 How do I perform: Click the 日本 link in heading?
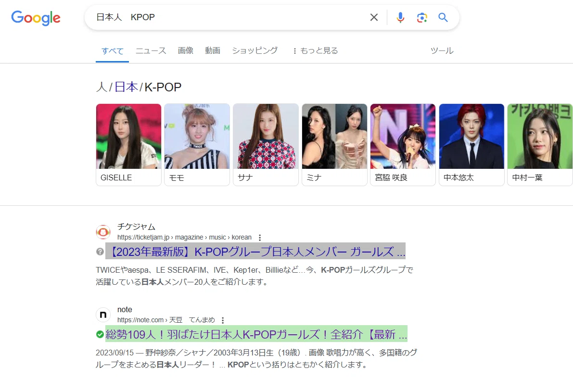point(126,87)
